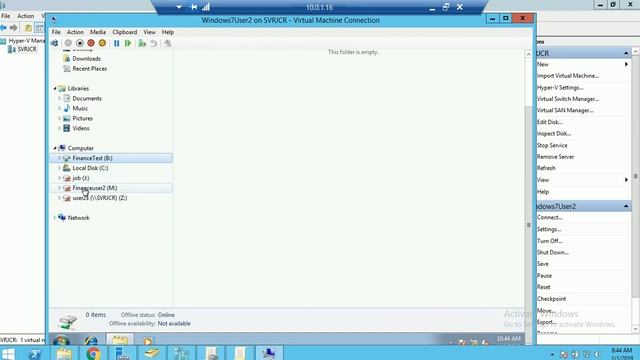Click Virtual SAN Manager action
640x360 pixels.
565,110
